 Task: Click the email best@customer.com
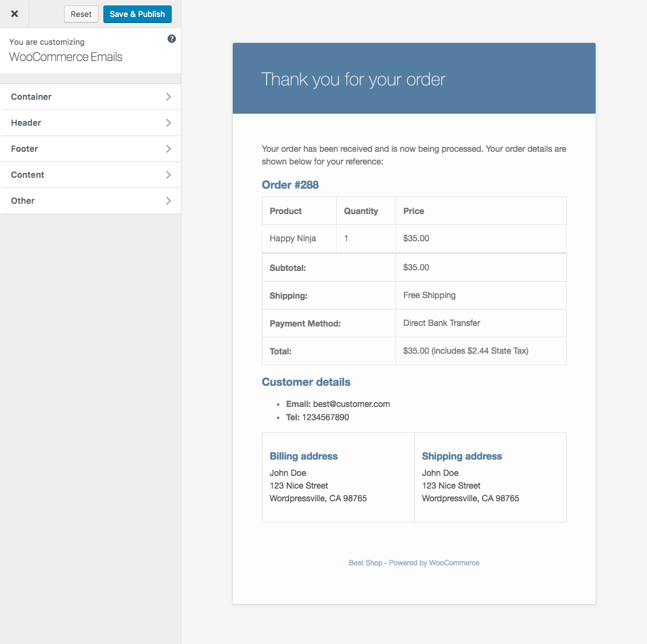pos(351,405)
